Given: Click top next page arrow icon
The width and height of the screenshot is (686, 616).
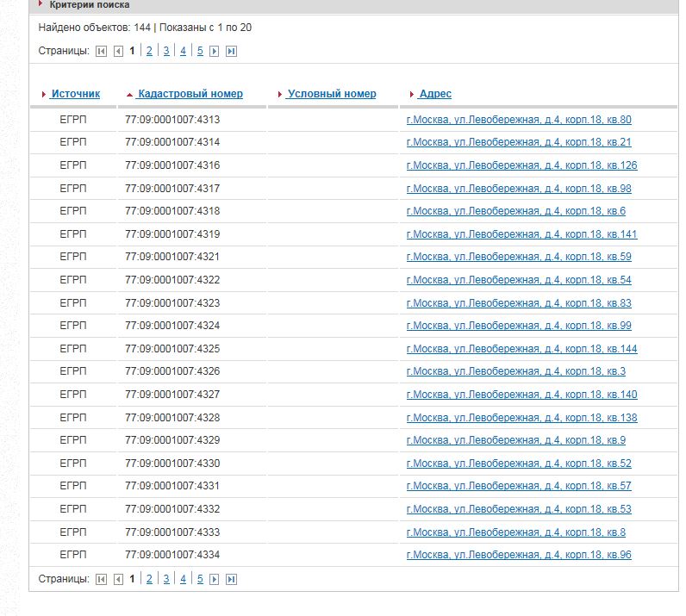Looking at the screenshot, I should pos(215,52).
